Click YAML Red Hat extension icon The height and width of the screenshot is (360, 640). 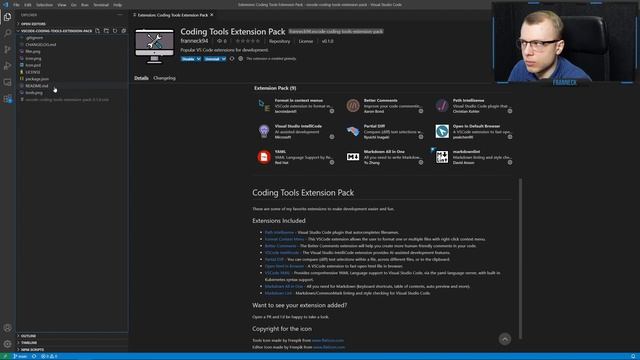(264, 157)
